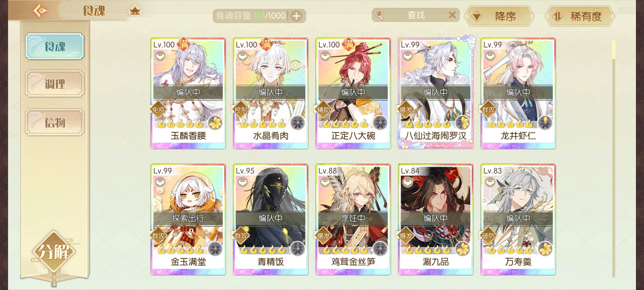
Task: Tap the back arrow icon
Action: click(40, 11)
